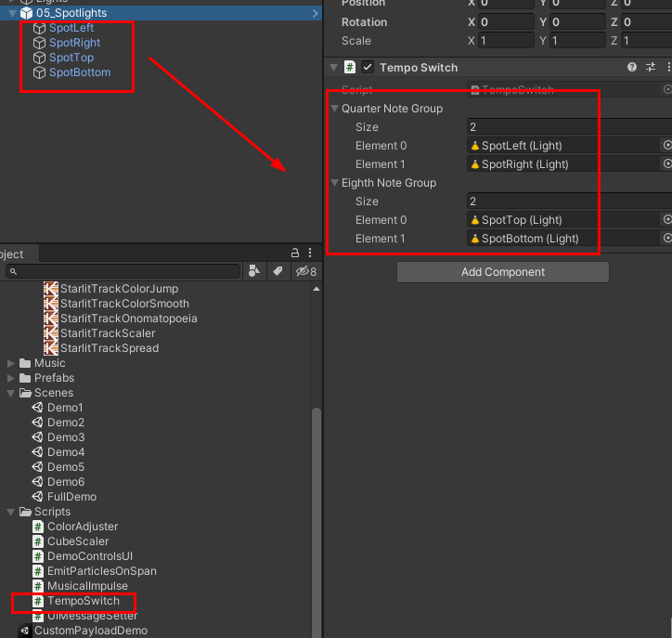Click the Tempo Switch script hash icon

tap(350, 67)
